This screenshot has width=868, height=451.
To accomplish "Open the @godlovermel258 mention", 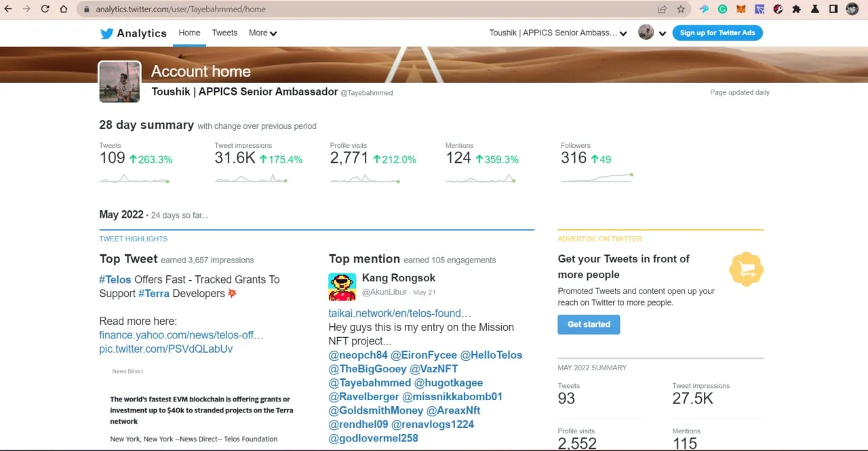I will [x=374, y=438].
